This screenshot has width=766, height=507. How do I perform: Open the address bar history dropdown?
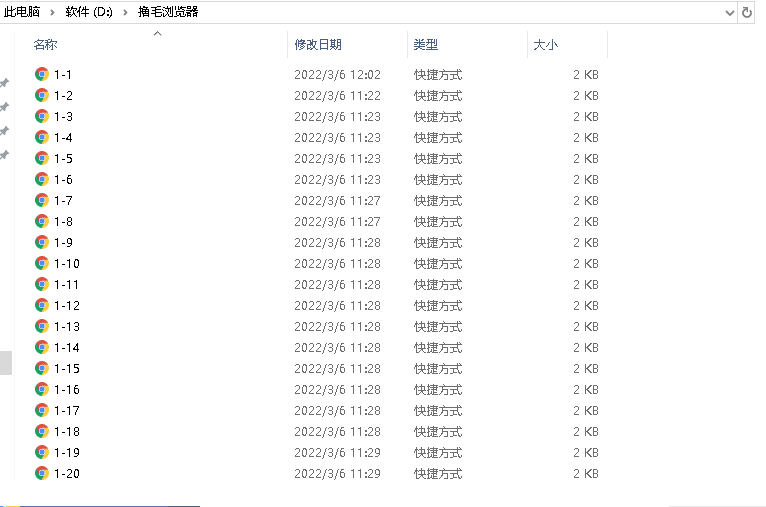pos(728,13)
